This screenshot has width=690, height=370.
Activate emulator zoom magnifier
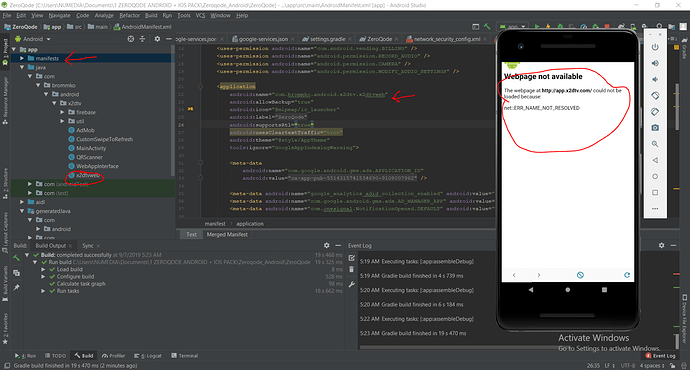655,144
